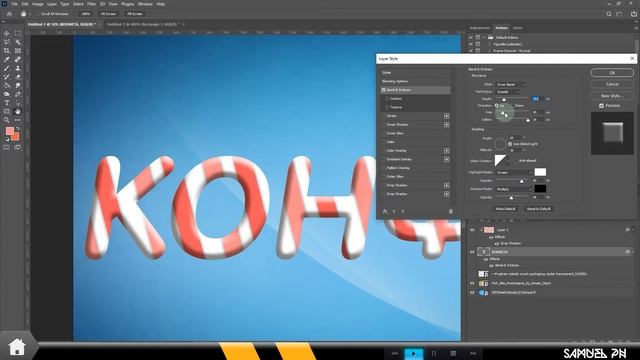This screenshot has width=640, height=360.
Task: Open the Edit Toolbar three-dots menu
Action: [x=18, y=120]
